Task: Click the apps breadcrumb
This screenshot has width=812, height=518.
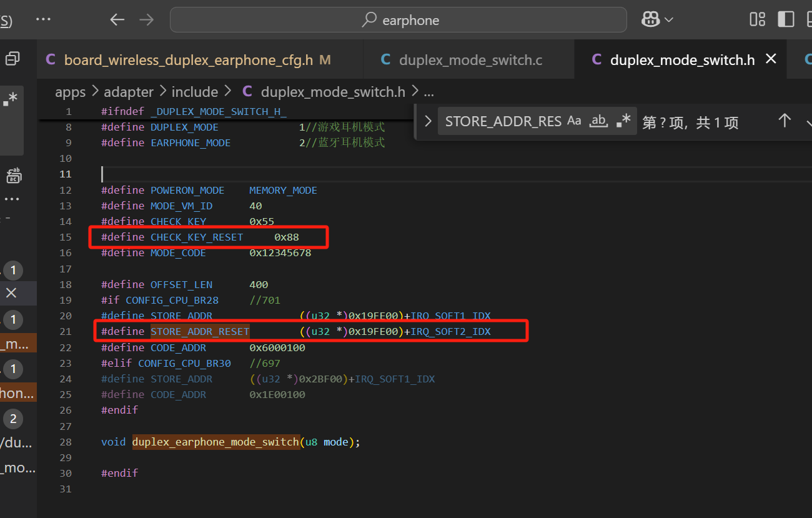Action: tap(71, 92)
